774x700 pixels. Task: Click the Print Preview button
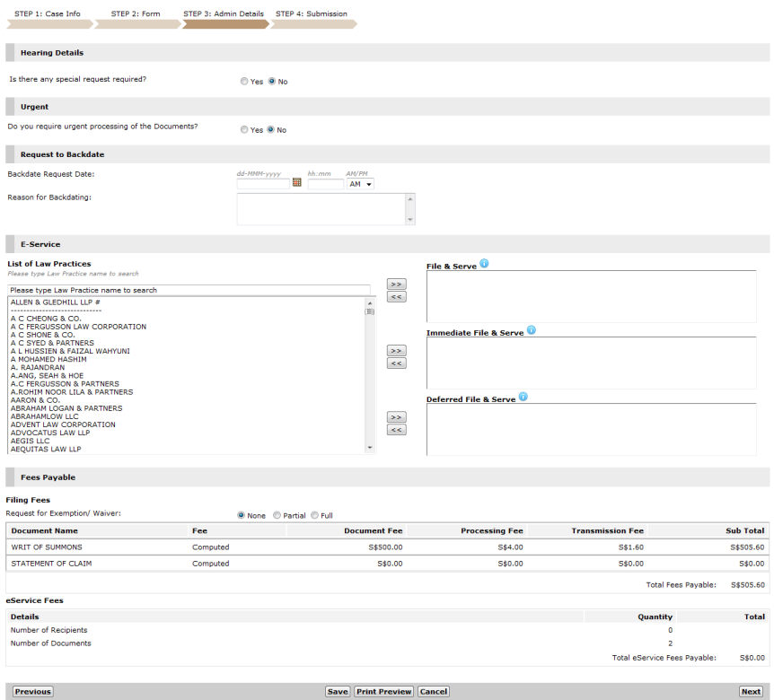[x=383, y=692]
